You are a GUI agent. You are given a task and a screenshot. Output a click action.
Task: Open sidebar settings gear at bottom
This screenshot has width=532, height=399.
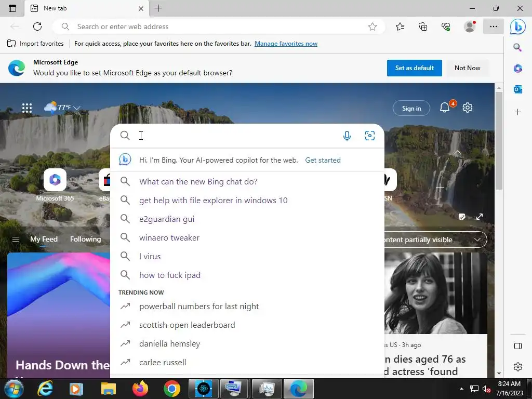518,367
